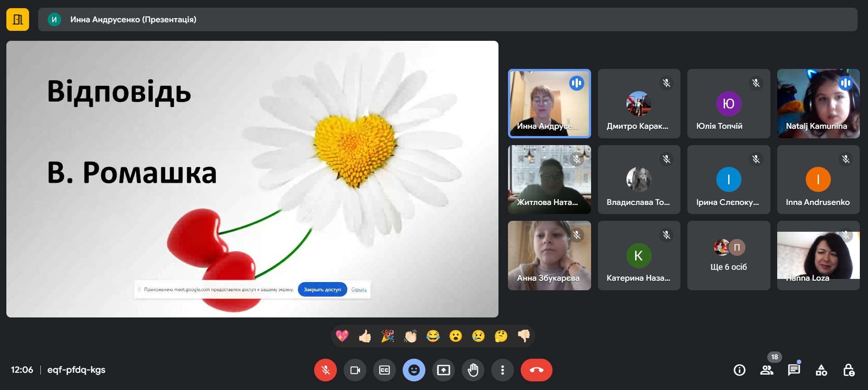Viewport: 868px width, 390px height.
Task: Select Natalj Kamunina's video tile
Action: pos(818,103)
